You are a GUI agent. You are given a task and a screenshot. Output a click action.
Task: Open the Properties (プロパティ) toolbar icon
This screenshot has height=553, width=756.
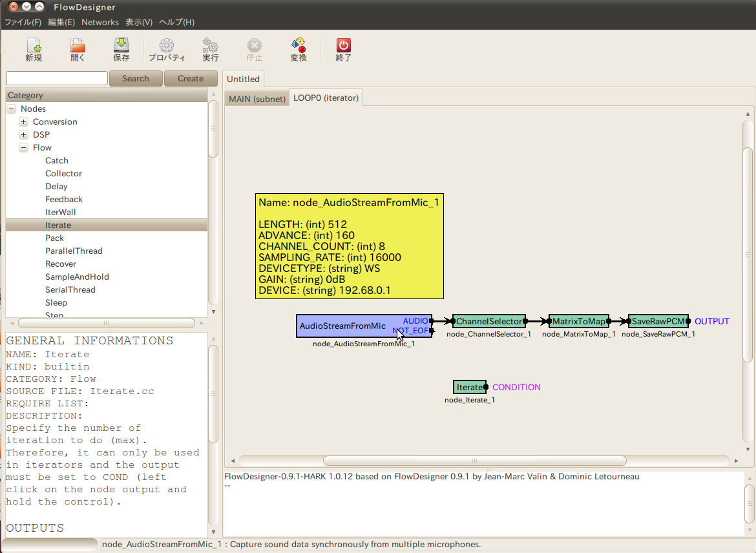click(167, 50)
